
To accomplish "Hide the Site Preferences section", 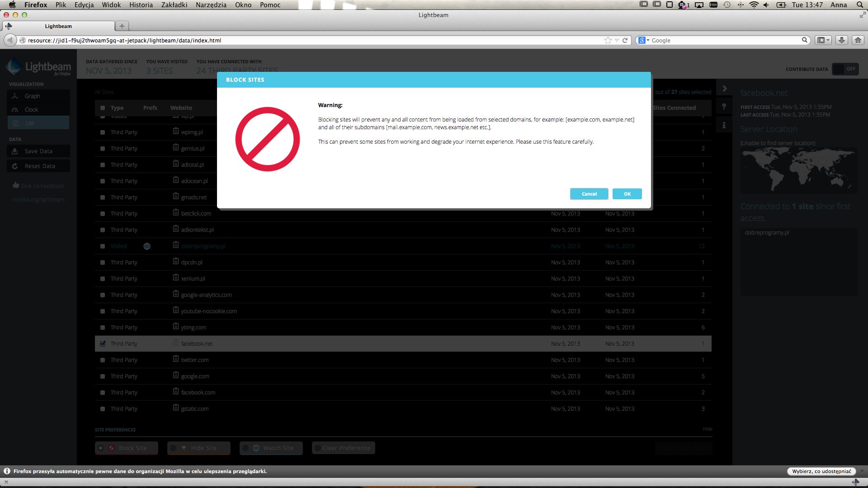I will (x=708, y=429).
